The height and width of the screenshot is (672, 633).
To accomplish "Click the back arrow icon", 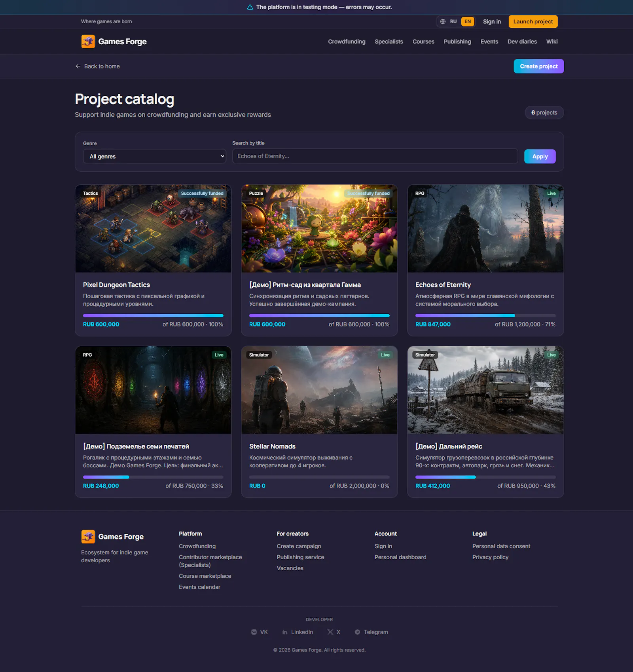I will pos(78,66).
